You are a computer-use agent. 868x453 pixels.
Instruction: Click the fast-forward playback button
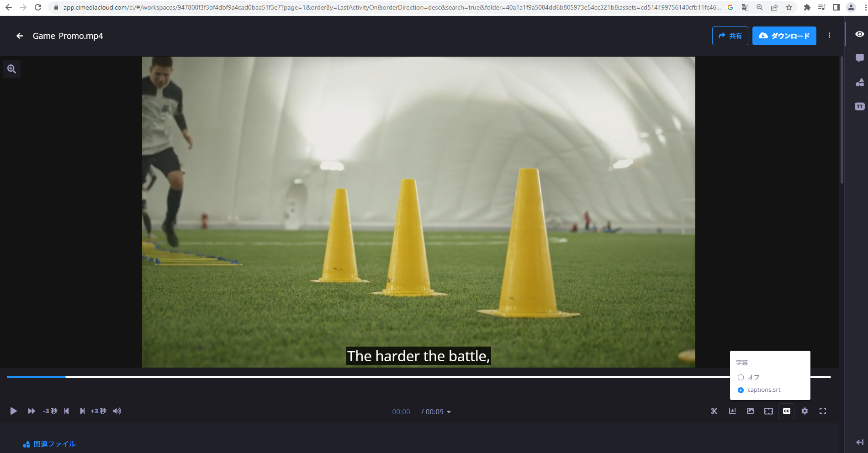point(32,411)
